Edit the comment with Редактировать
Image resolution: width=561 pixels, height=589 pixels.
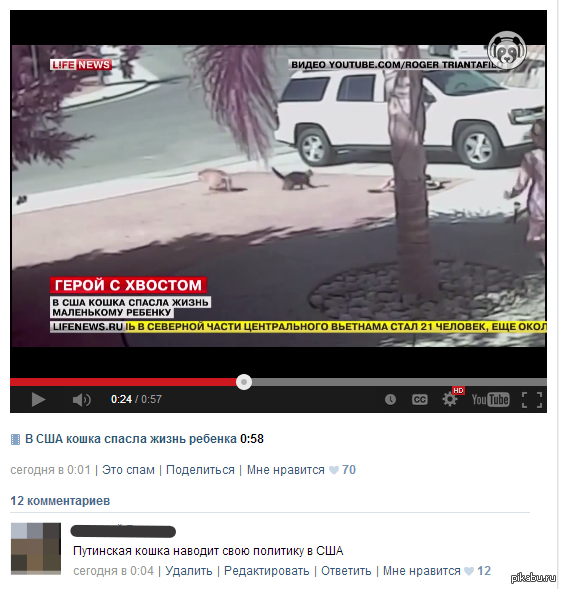click(267, 571)
